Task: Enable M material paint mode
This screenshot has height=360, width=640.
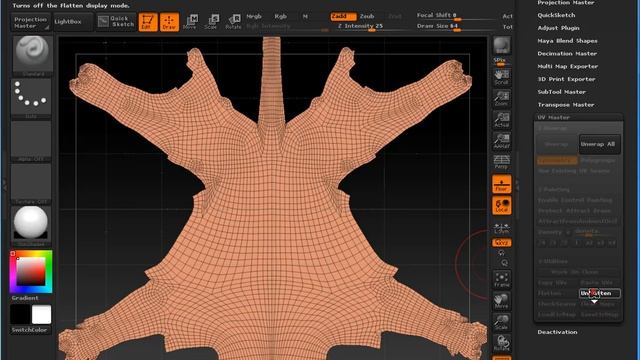Action: pyautogui.click(x=305, y=17)
